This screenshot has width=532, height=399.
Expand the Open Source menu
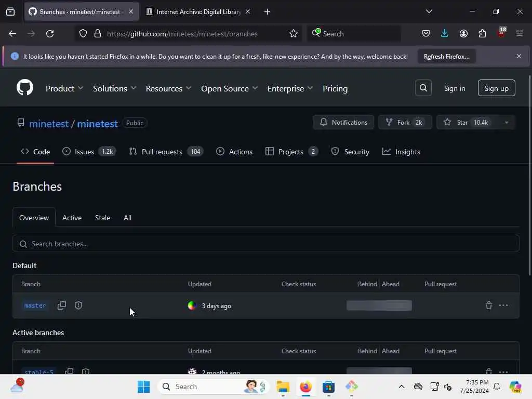[x=229, y=88]
